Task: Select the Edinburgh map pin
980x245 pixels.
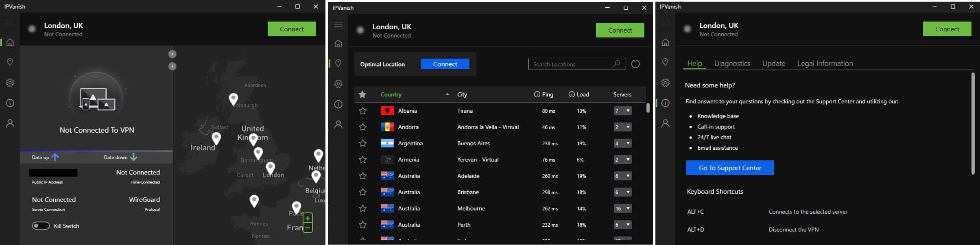Action: pyautogui.click(x=233, y=99)
